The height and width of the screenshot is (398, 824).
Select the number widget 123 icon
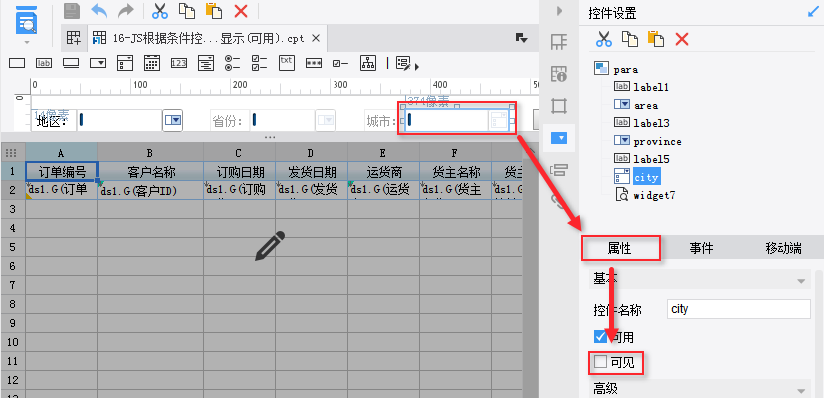pyautogui.click(x=179, y=64)
